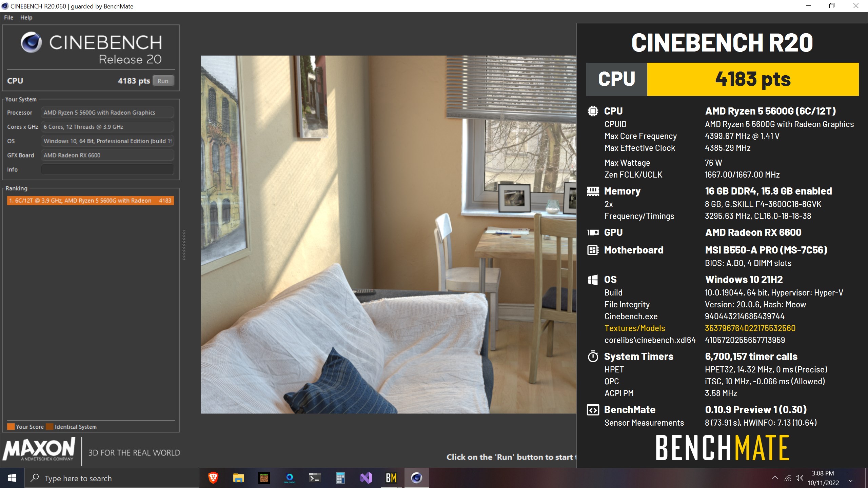Click the 6,700,157 timer calls text
Screen dimensions: 868x488
click(x=751, y=357)
